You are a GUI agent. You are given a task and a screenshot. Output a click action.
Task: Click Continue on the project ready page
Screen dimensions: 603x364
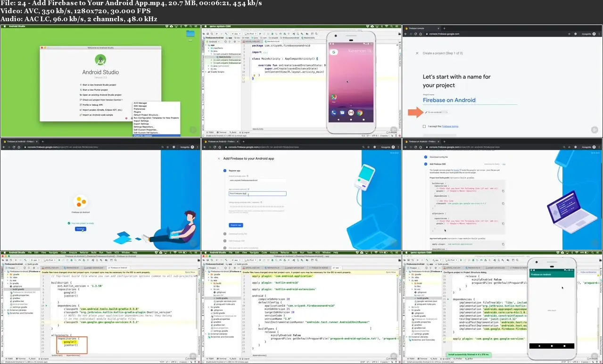81,229
